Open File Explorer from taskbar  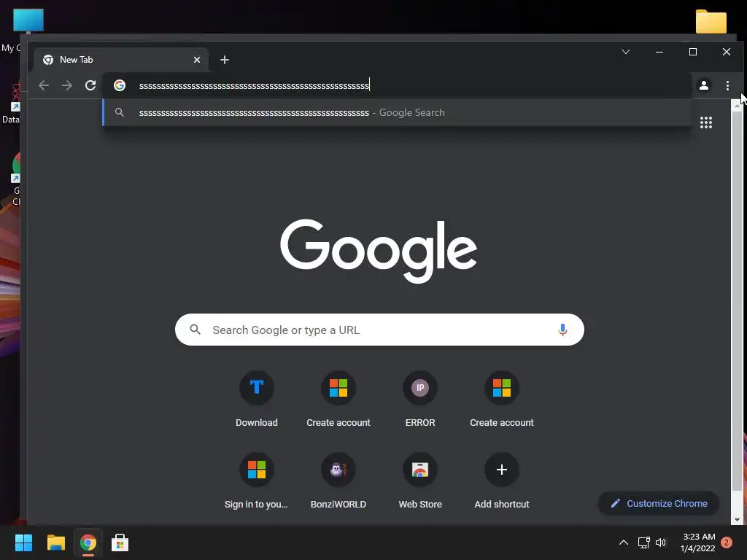click(x=55, y=542)
